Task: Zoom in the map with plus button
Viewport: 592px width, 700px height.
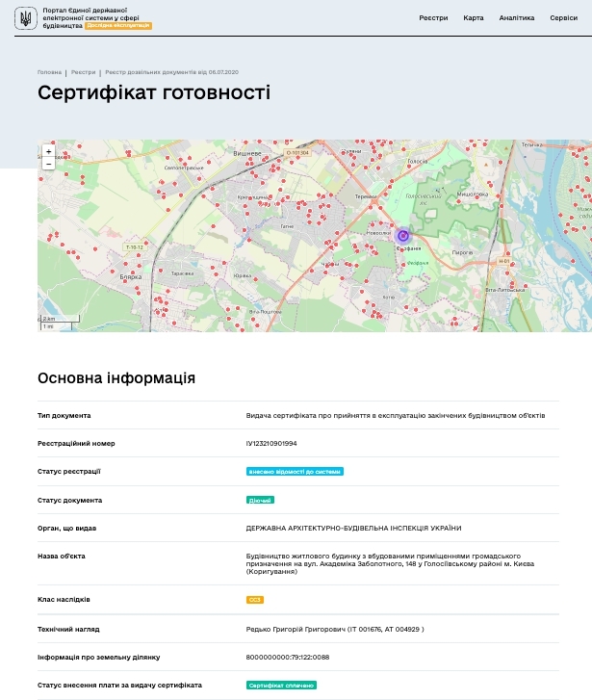Action: tap(49, 151)
